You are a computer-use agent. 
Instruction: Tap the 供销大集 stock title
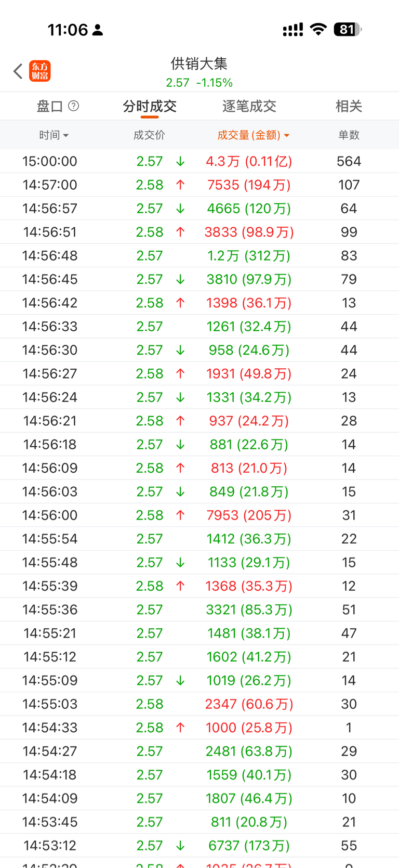tap(199, 63)
